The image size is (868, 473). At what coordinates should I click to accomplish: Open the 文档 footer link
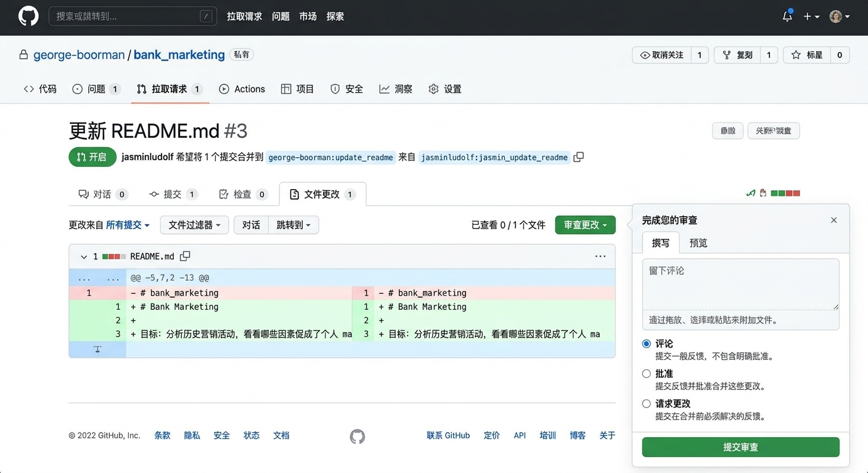click(x=281, y=435)
